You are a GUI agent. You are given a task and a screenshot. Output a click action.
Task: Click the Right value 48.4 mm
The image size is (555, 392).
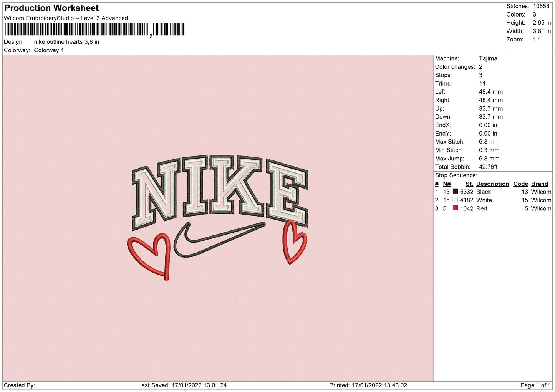click(x=490, y=100)
